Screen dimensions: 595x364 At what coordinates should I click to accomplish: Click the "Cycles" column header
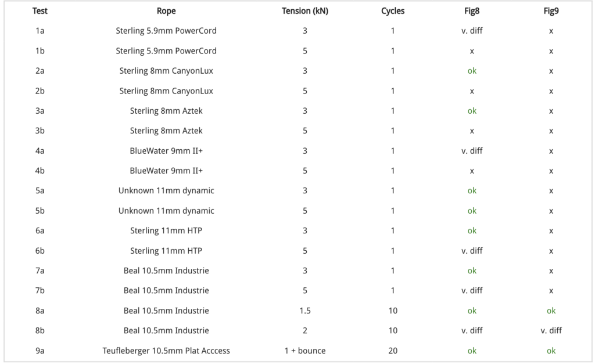[393, 11]
